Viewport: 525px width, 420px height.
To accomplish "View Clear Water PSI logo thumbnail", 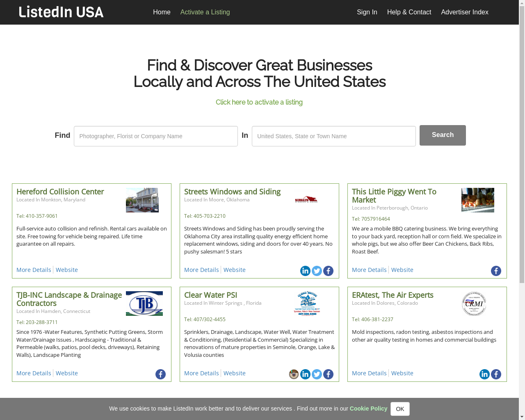I will click(x=307, y=304).
